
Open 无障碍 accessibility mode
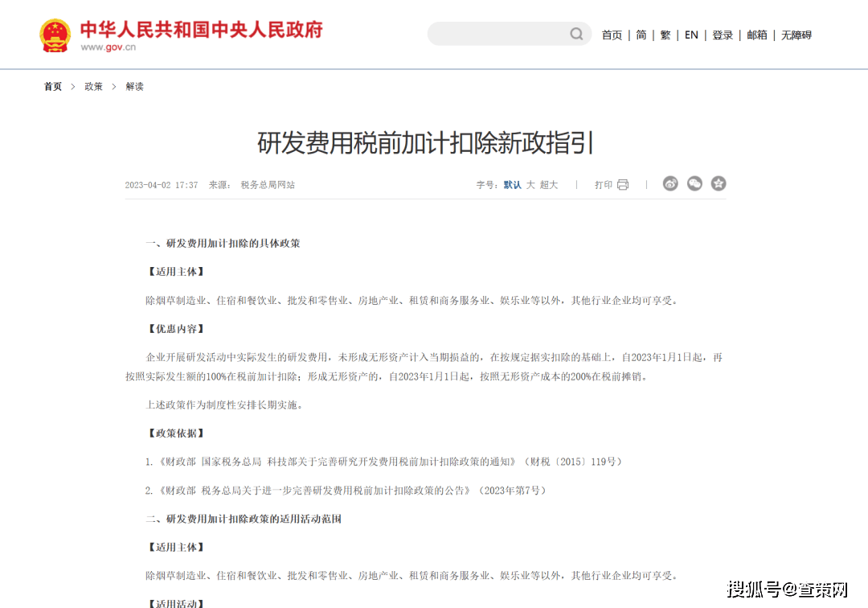pos(796,35)
